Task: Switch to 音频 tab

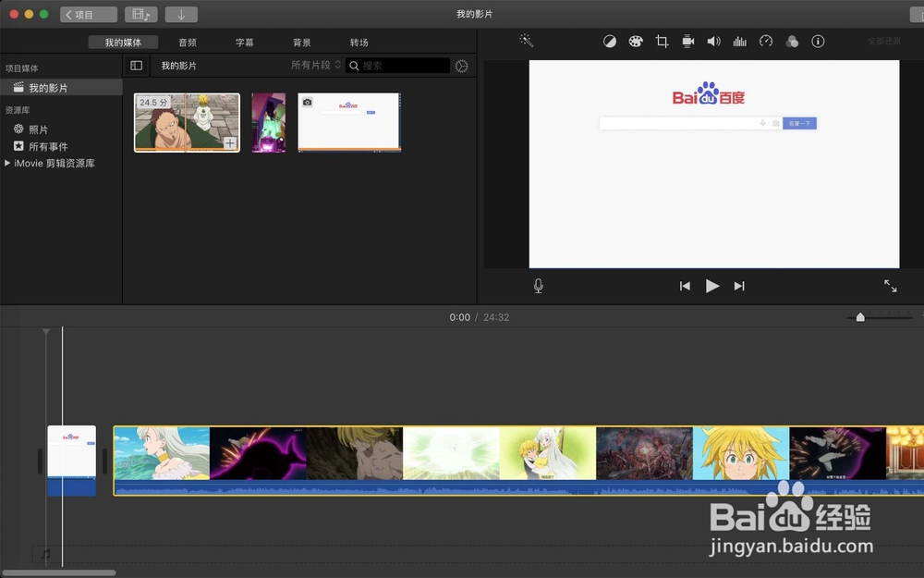Action: click(188, 43)
